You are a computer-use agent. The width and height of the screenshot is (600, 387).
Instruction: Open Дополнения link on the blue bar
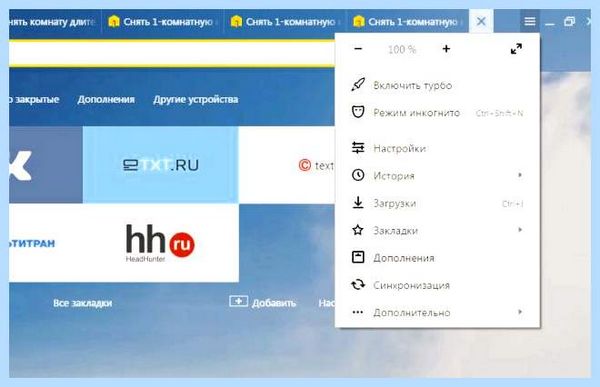point(106,100)
